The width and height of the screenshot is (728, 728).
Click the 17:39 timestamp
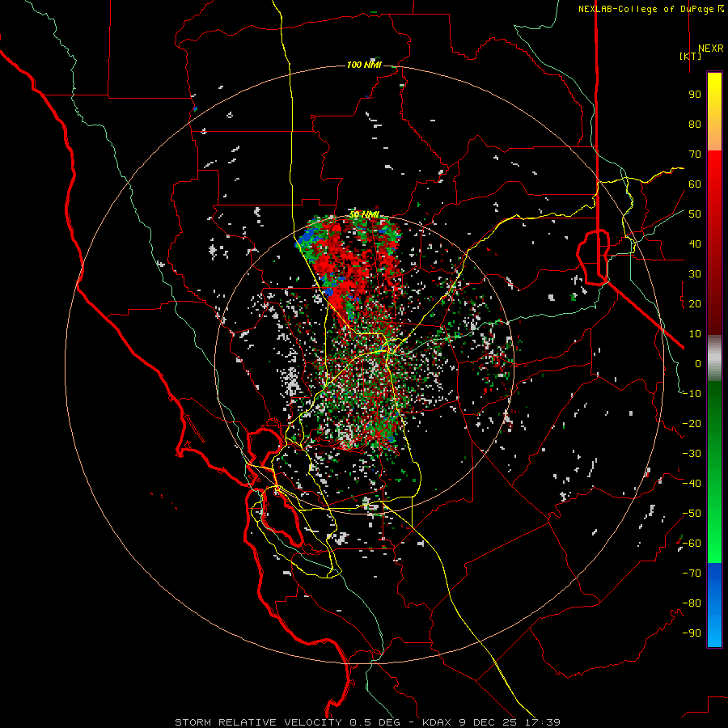[541, 722]
